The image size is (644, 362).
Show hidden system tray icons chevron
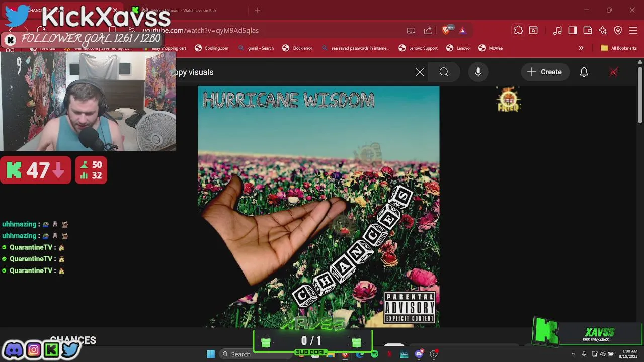coord(573,354)
